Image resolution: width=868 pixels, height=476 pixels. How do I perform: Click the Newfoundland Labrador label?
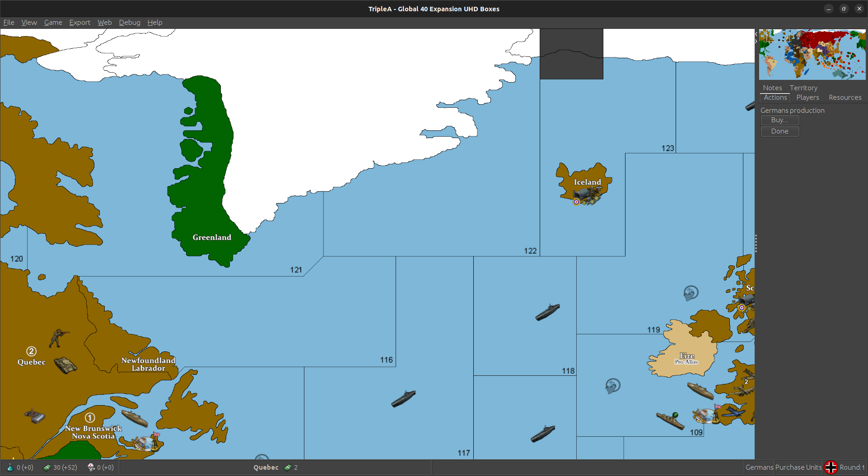[148, 364]
